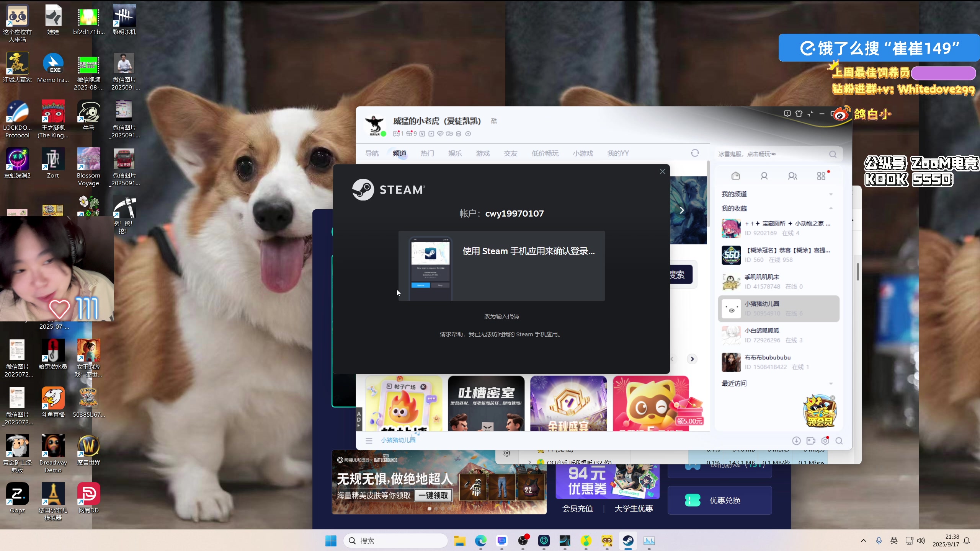Select the 频道 tab in YY
This screenshot has width=980, height=551.
pos(399,153)
